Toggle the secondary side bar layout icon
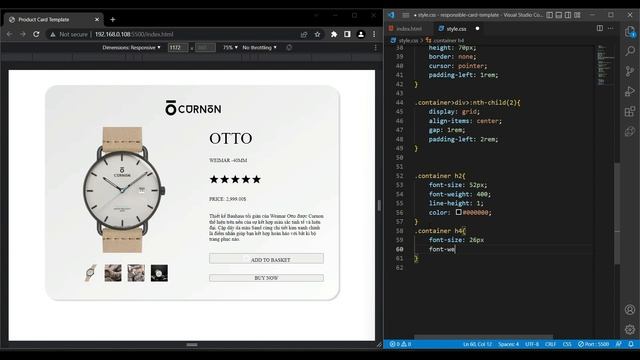Viewport: 640px width, 360px height. 568,15
